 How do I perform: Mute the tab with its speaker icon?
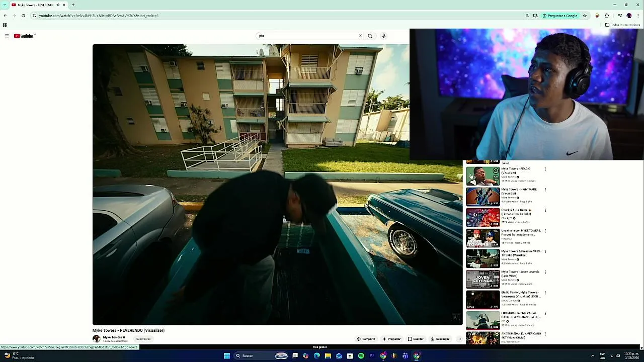pos(58,5)
